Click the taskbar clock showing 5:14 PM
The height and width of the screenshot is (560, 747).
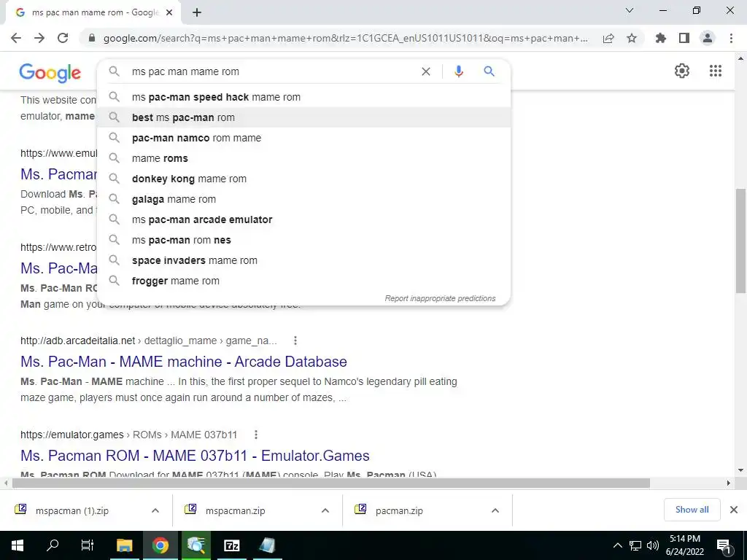pyautogui.click(x=684, y=545)
